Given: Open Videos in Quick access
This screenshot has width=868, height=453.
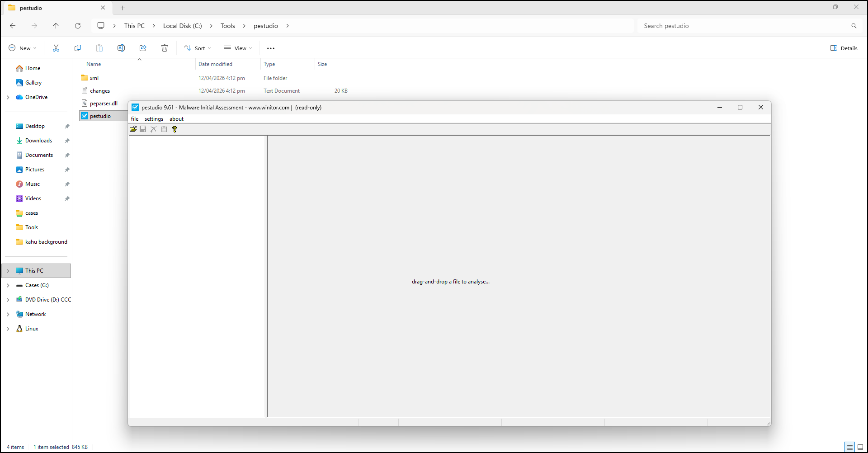Looking at the screenshot, I should [33, 198].
